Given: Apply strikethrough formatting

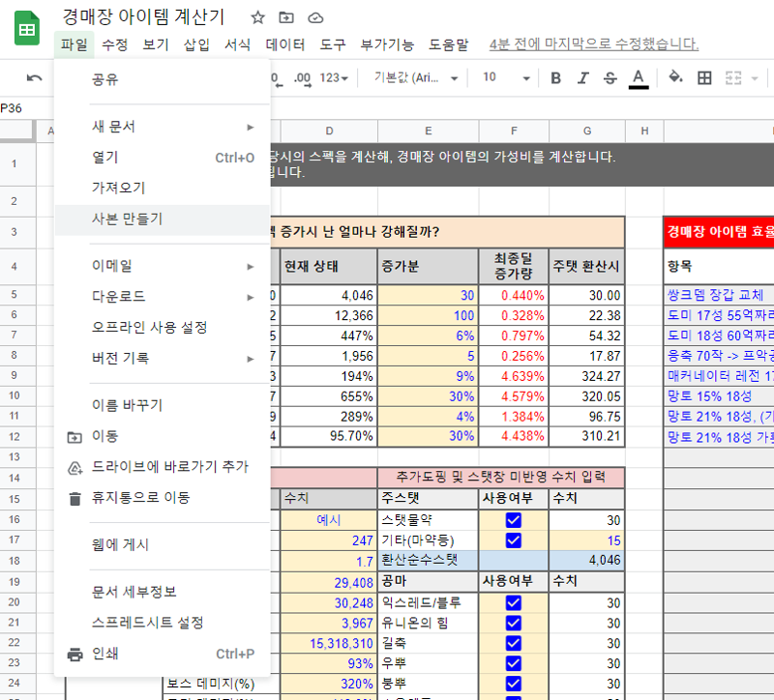Looking at the screenshot, I should [x=610, y=78].
